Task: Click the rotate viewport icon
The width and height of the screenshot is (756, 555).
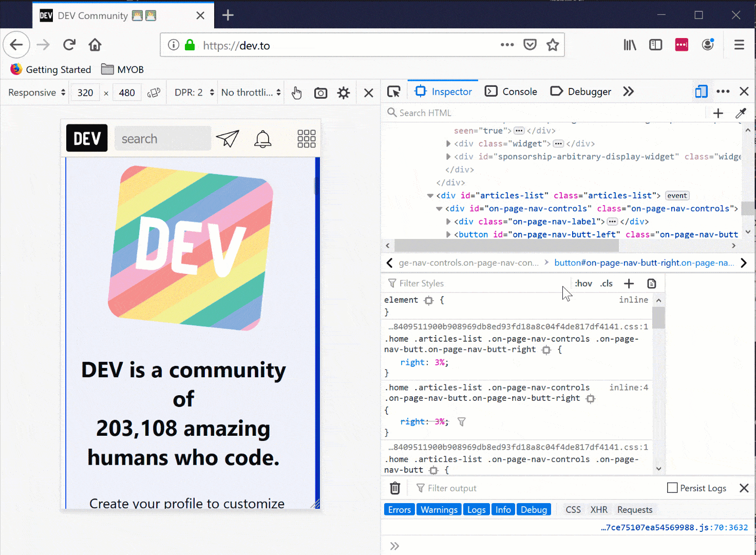Action: (x=154, y=93)
